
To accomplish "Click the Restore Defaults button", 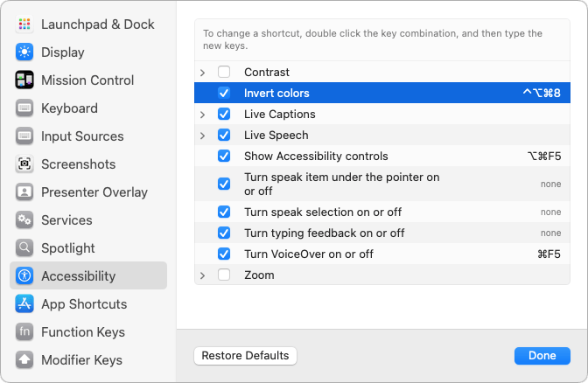I will tap(245, 356).
